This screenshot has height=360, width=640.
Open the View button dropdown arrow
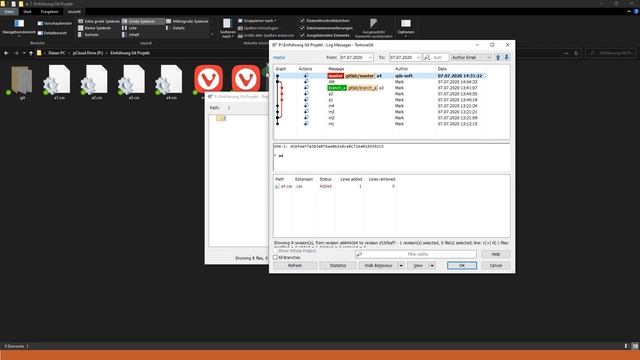(432, 266)
